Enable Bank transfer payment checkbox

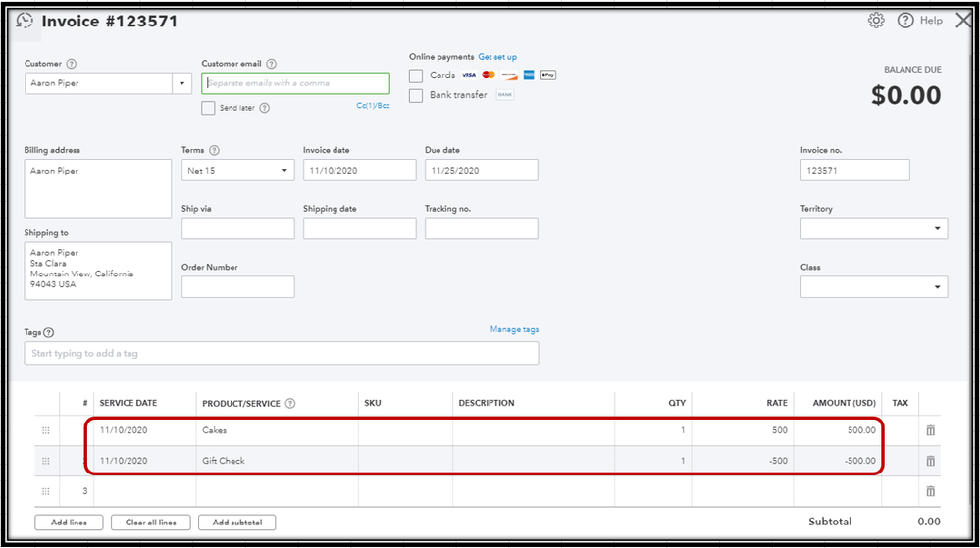click(x=416, y=95)
